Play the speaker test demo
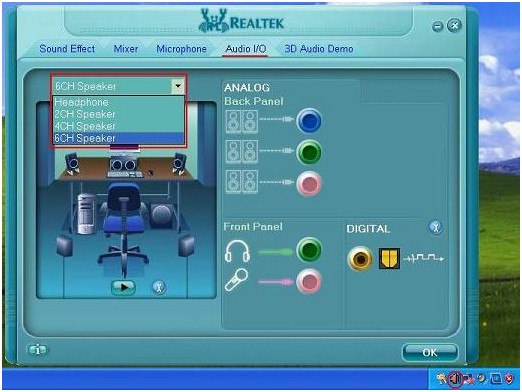 [x=123, y=287]
